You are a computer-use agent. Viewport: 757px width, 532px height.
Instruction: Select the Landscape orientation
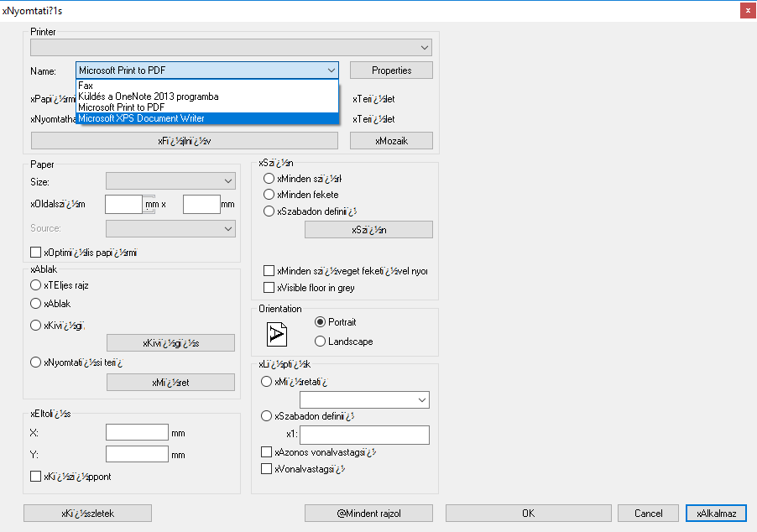tap(321, 342)
